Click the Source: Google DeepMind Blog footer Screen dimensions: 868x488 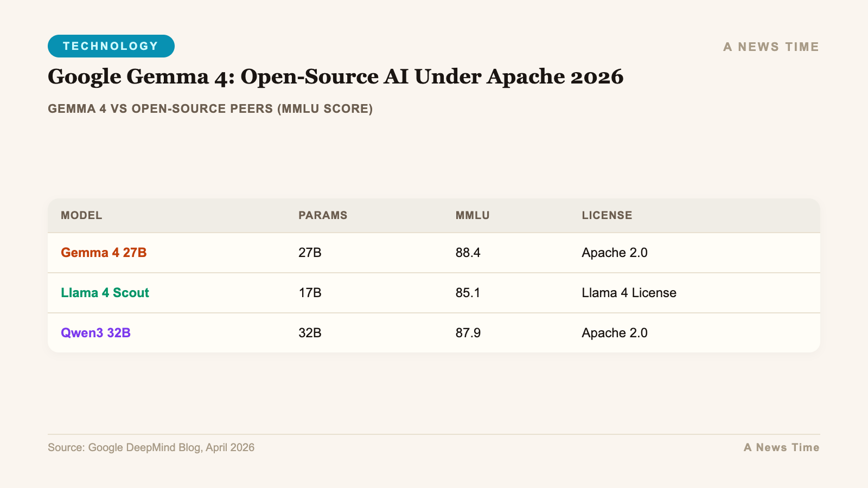click(x=151, y=447)
